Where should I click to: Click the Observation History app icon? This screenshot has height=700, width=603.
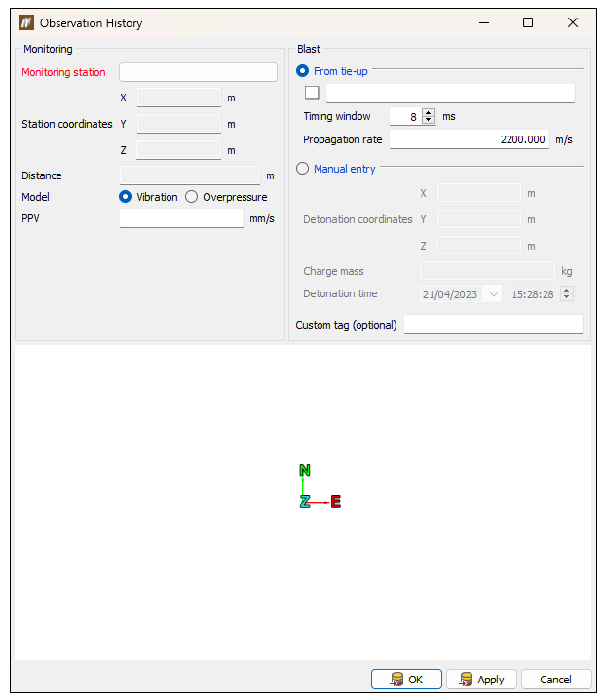pos(26,22)
